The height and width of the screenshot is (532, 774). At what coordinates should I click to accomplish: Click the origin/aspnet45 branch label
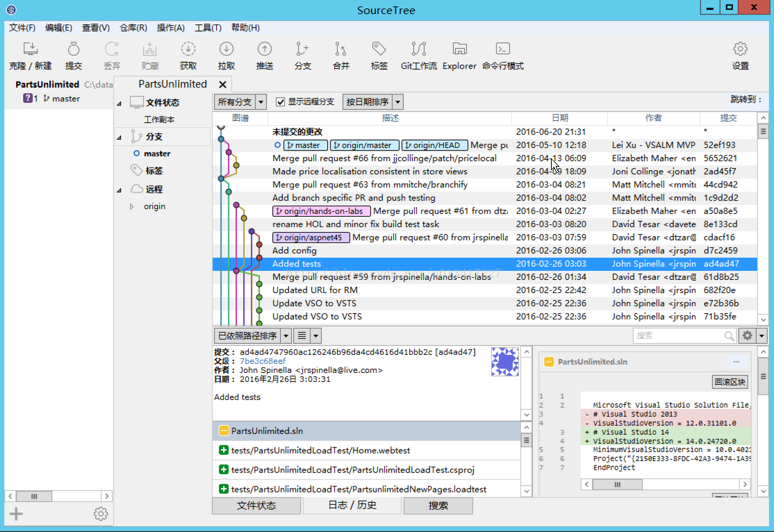click(x=311, y=238)
